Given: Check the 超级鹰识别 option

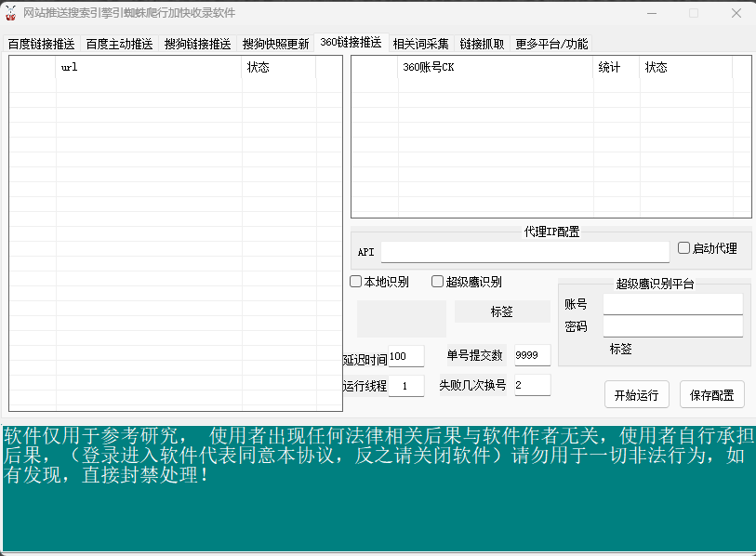Looking at the screenshot, I should pyautogui.click(x=438, y=282).
